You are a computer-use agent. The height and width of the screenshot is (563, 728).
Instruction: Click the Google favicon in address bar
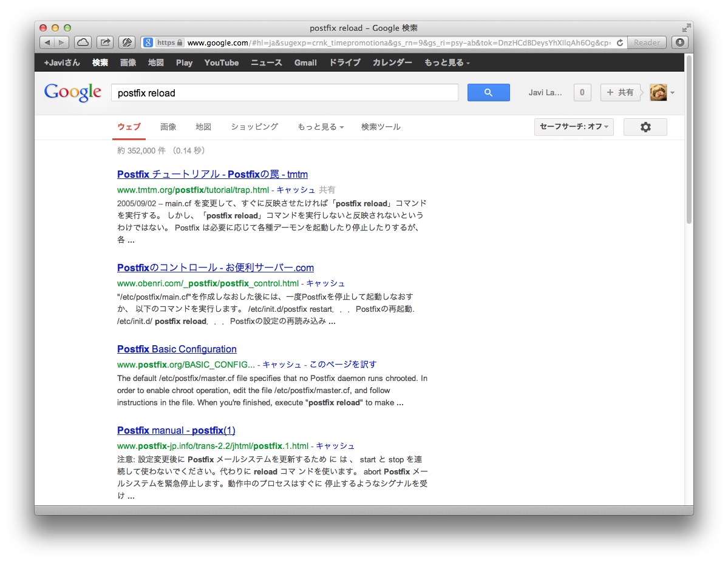tap(148, 42)
